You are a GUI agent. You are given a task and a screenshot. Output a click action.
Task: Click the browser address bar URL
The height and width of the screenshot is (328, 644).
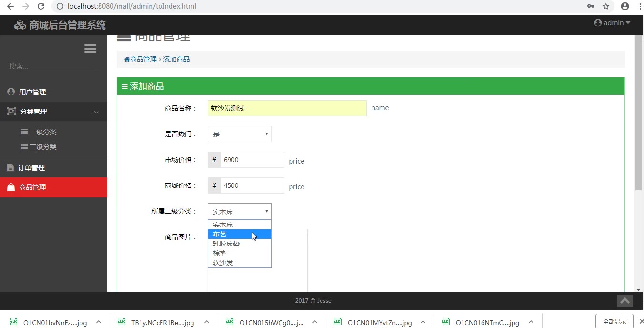132,6
